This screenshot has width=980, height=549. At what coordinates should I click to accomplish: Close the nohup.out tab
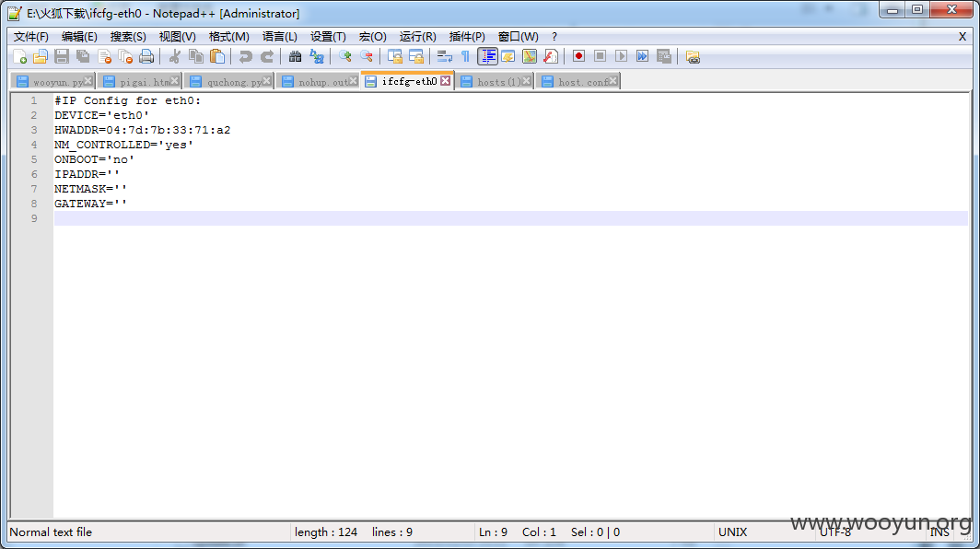[353, 81]
